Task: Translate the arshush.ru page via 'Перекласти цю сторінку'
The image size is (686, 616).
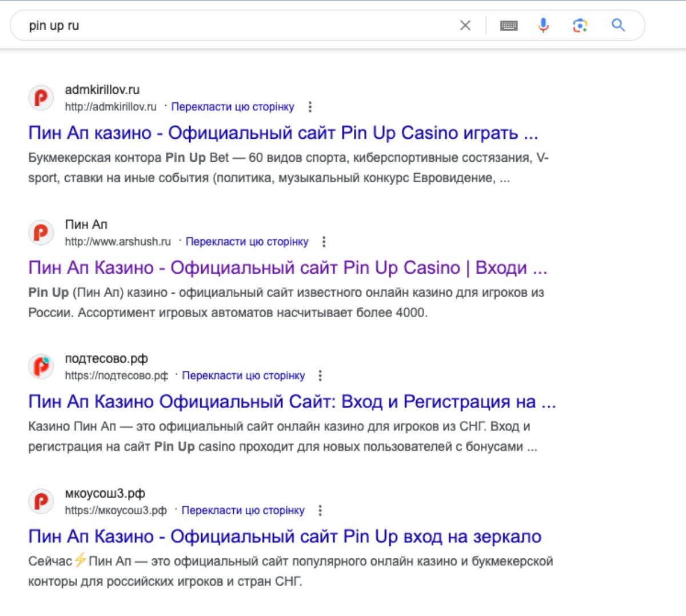Action: coord(247,242)
